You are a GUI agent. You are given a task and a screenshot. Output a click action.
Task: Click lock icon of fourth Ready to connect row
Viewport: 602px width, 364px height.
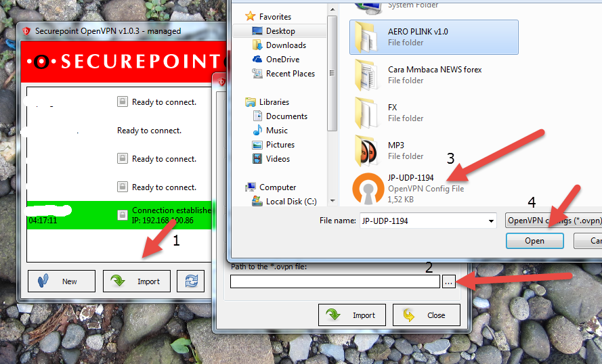123,187
